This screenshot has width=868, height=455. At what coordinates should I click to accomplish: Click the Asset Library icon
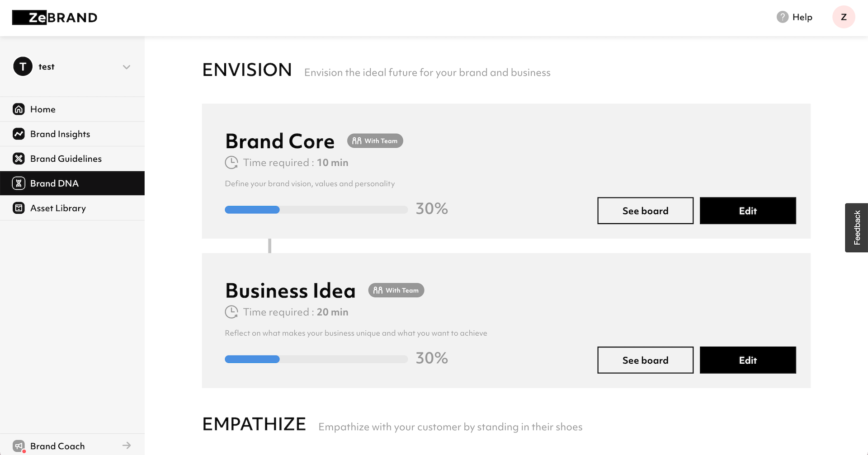(x=19, y=208)
